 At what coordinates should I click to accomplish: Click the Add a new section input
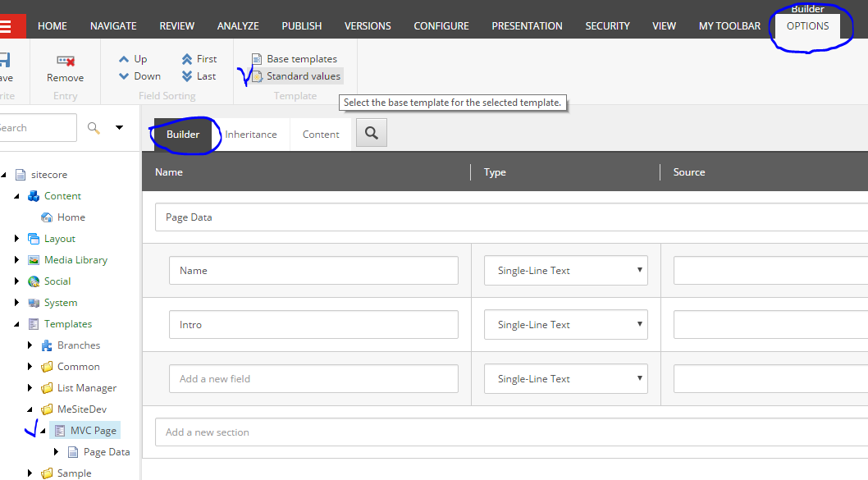511,432
